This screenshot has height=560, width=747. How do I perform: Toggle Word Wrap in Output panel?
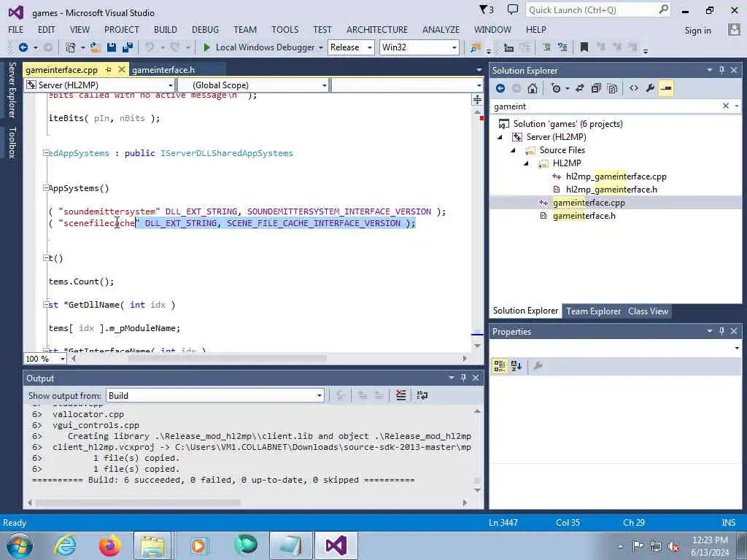pos(422,395)
